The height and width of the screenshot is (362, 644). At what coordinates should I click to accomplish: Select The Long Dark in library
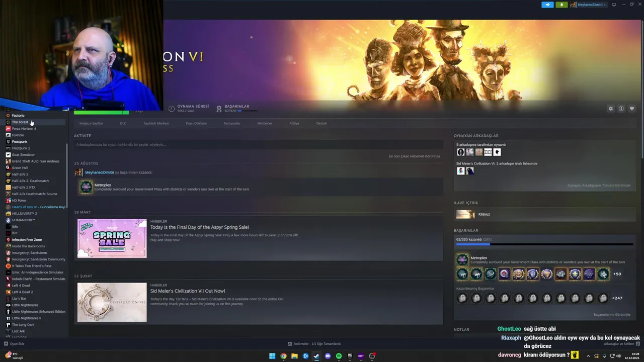[x=23, y=325]
